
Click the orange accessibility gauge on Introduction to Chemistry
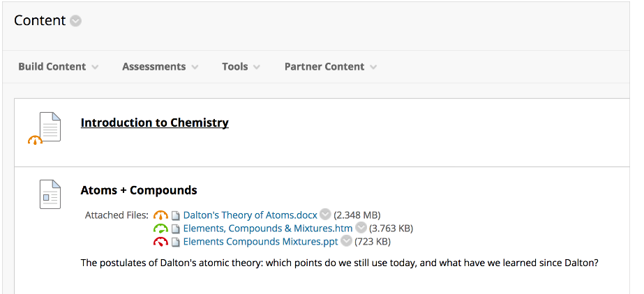click(x=35, y=140)
